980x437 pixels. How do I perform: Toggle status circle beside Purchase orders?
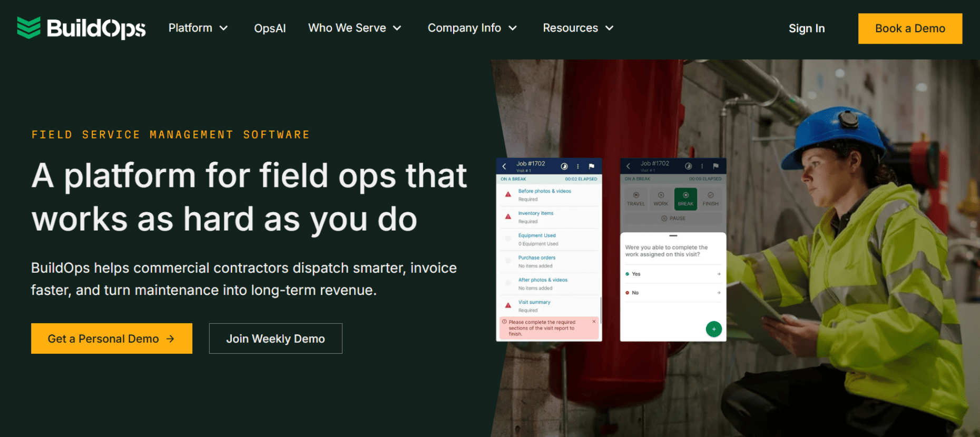508,261
